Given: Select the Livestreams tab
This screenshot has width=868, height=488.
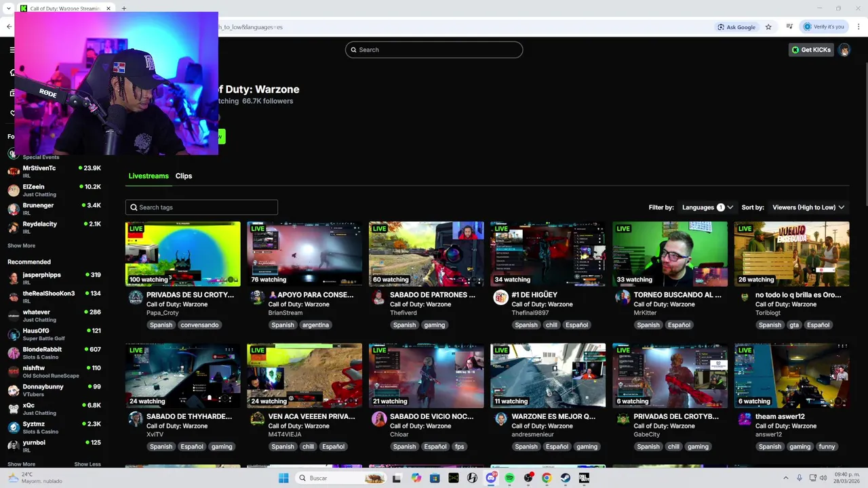Looking at the screenshot, I should tap(149, 176).
